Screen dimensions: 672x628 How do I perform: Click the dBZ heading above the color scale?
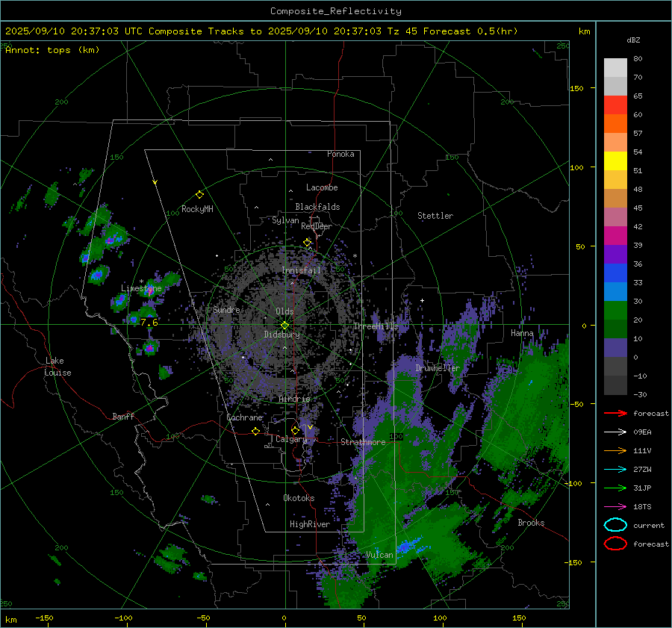point(633,40)
